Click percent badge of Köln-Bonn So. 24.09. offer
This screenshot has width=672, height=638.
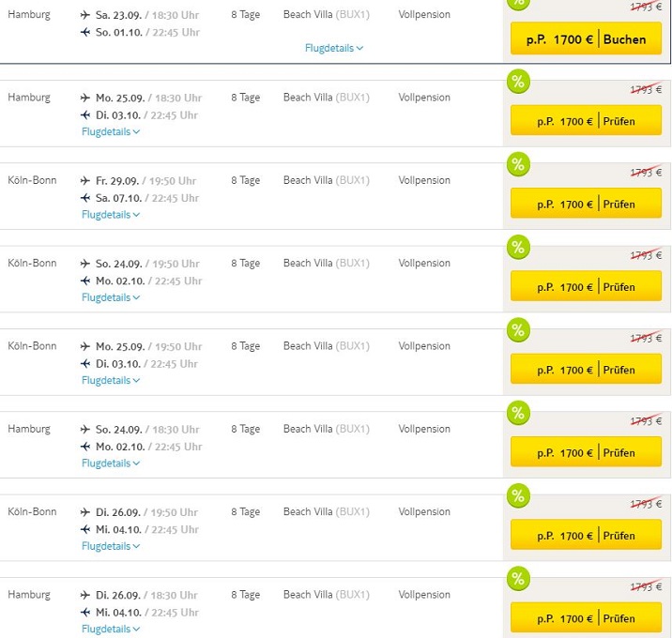tap(518, 248)
